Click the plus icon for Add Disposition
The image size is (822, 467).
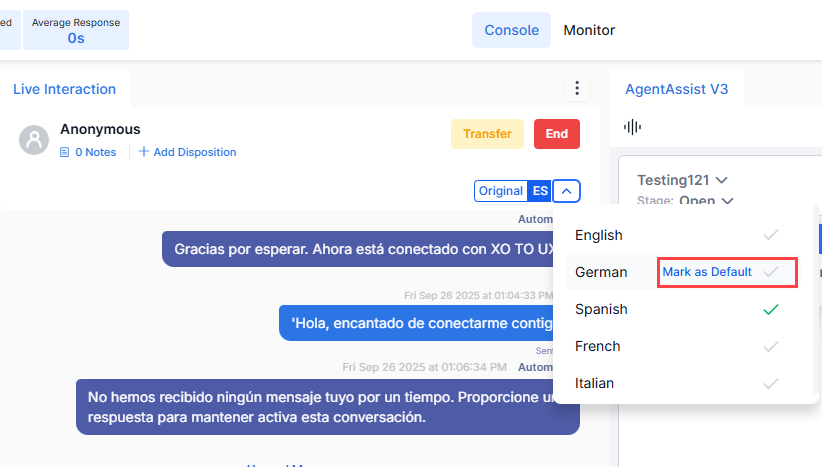coord(144,152)
